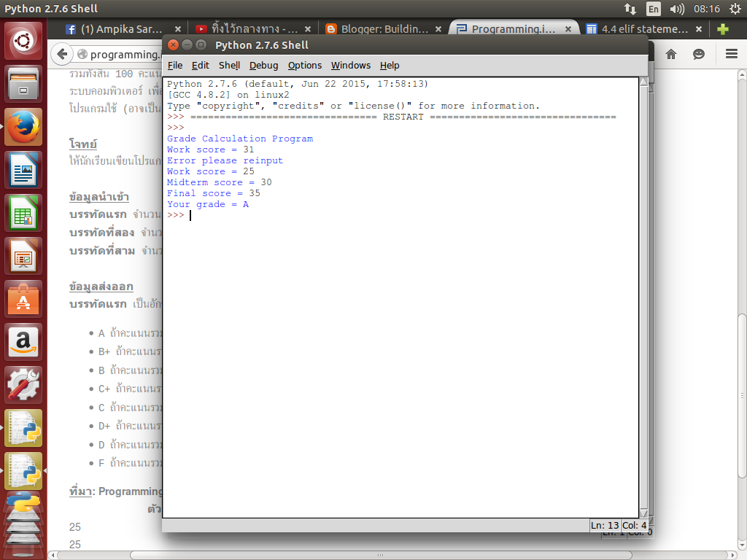Open the Help menu in Python Shell
The image size is (747, 560).
click(x=390, y=65)
